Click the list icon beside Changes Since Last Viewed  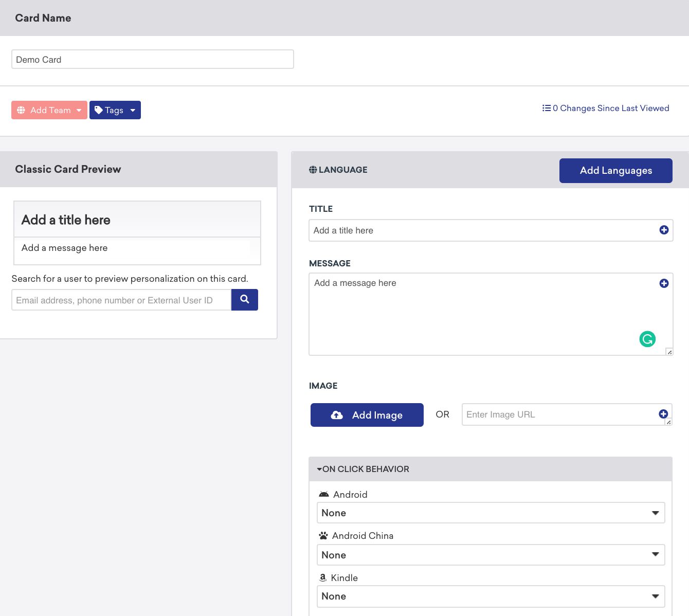click(547, 108)
